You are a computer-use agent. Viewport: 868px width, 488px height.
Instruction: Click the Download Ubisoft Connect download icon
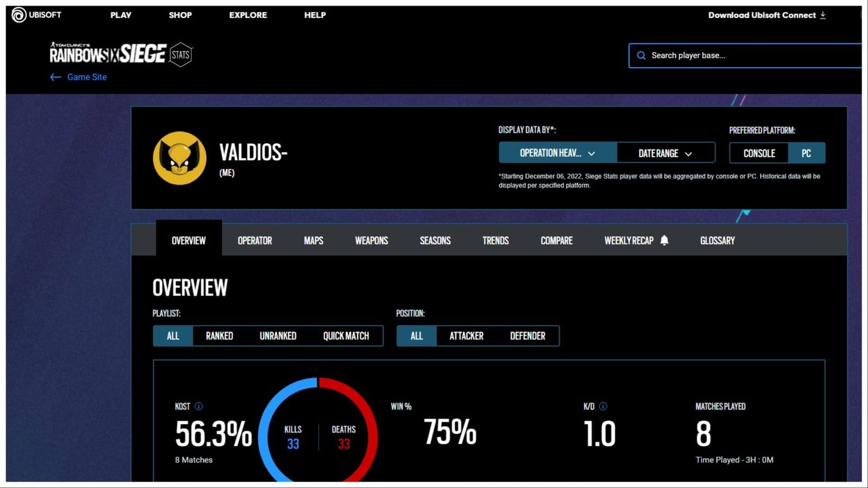(x=824, y=15)
